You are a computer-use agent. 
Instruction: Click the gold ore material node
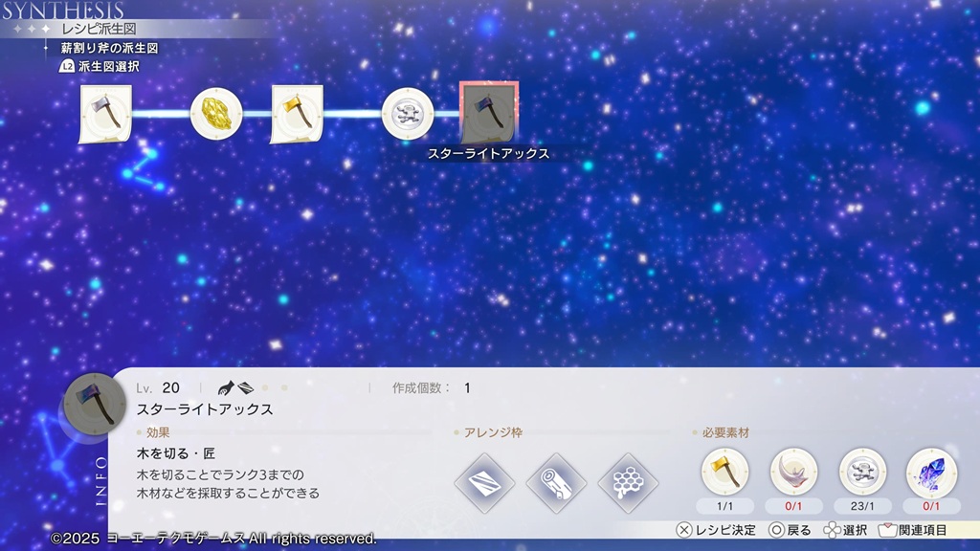[x=216, y=114]
